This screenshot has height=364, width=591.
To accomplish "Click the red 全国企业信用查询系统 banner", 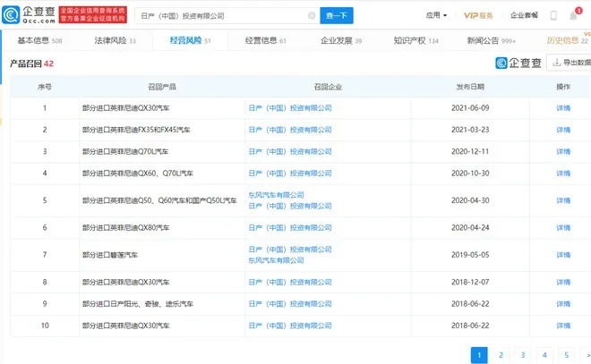I will 93,14.
